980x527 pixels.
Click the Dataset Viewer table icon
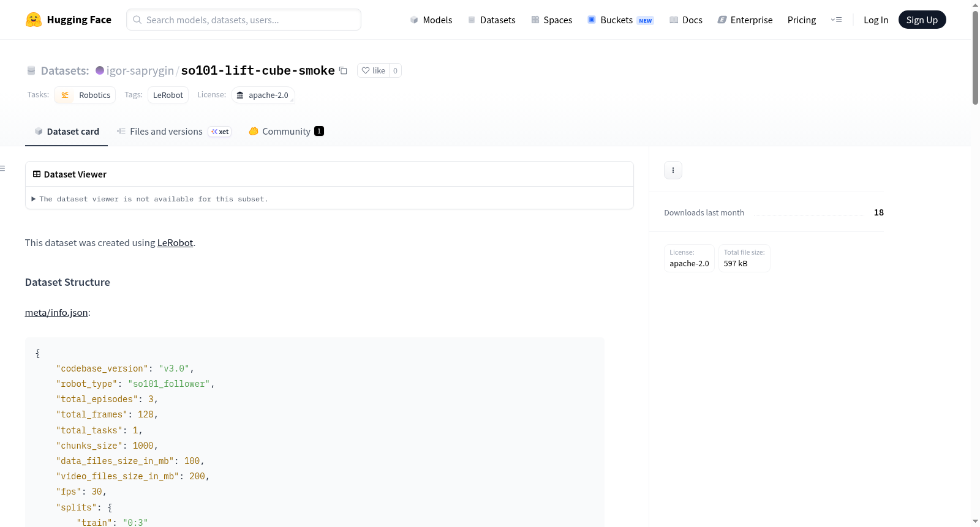point(37,174)
